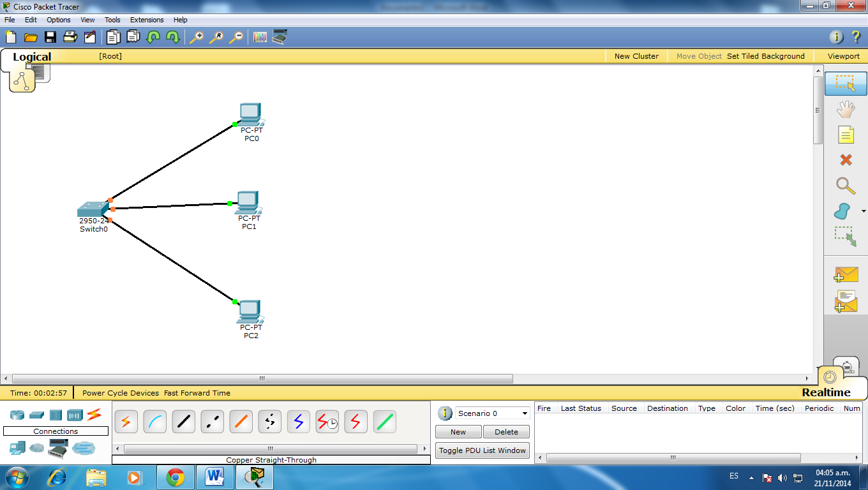Click the PC0 computer on workspace
The height and width of the screenshot is (490, 868).
click(251, 114)
